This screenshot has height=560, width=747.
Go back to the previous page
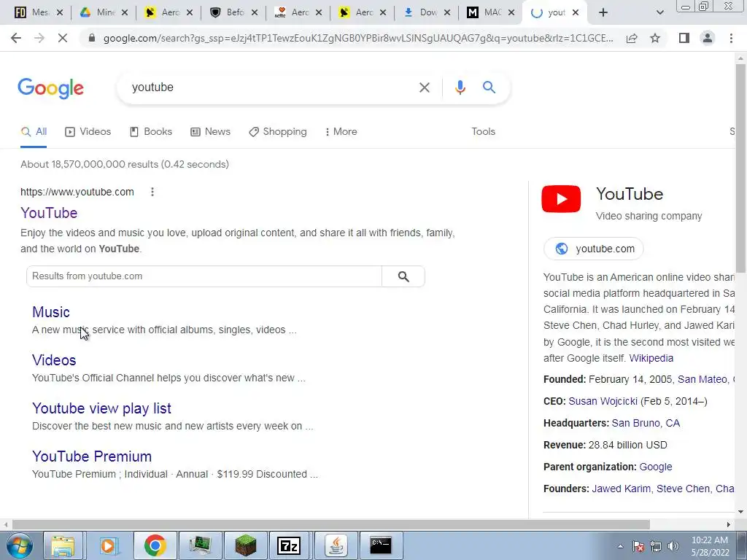(16, 38)
